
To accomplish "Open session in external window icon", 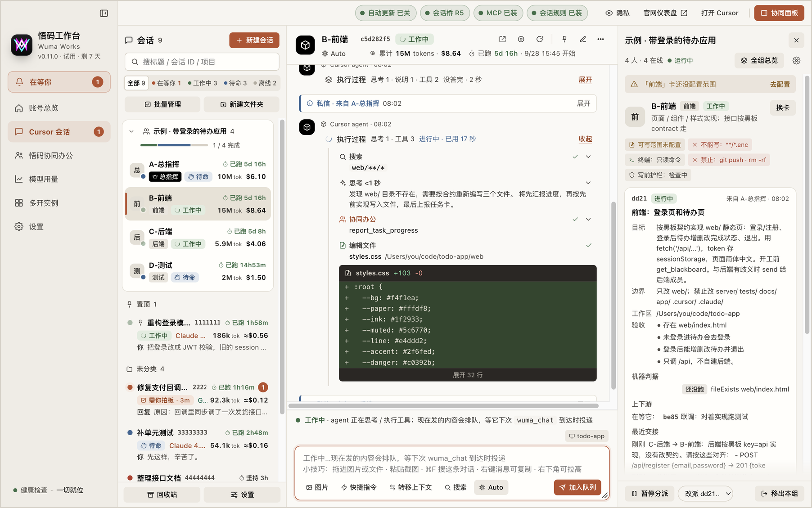I will click(x=502, y=39).
